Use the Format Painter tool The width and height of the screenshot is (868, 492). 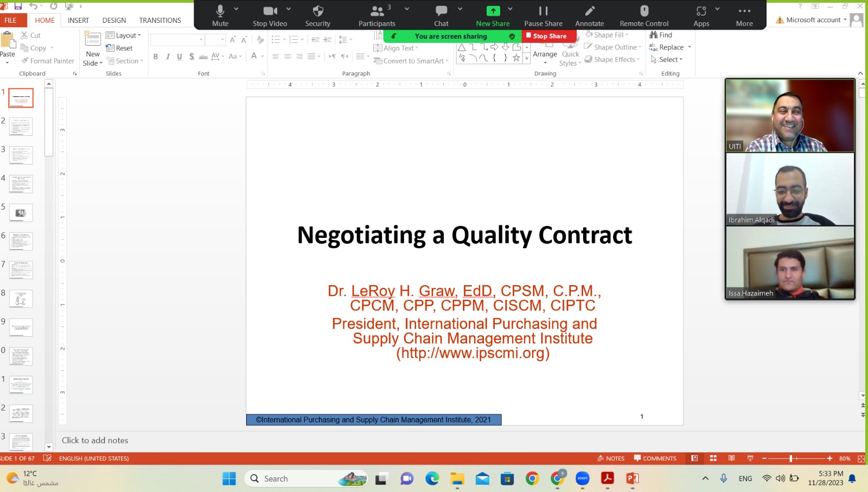click(x=48, y=61)
